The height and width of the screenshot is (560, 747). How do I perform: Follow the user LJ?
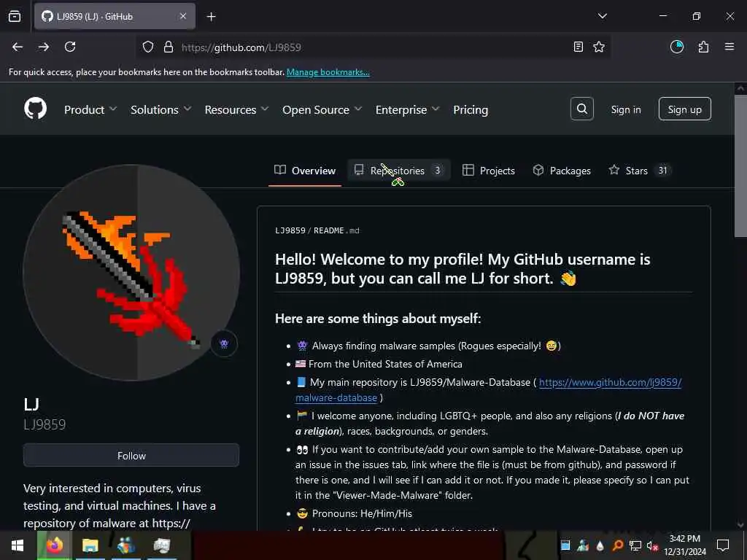pyautogui.click(x=131, y=456)
